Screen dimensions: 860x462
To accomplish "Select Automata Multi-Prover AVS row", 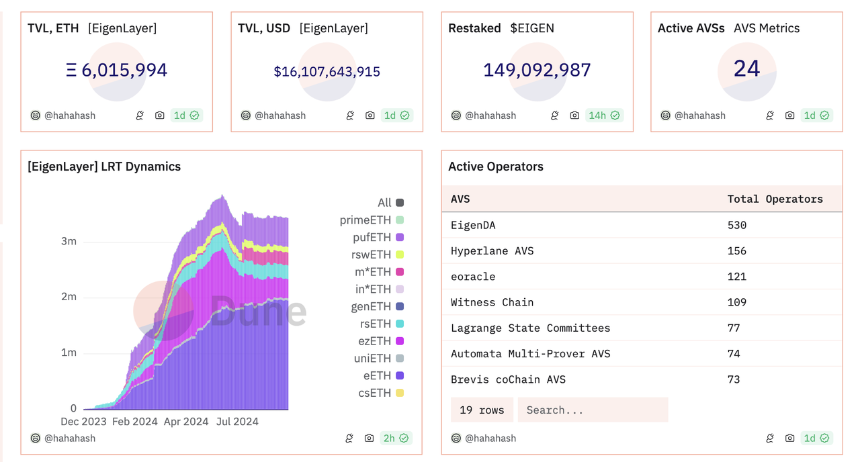I will click(x=642, y=354).
